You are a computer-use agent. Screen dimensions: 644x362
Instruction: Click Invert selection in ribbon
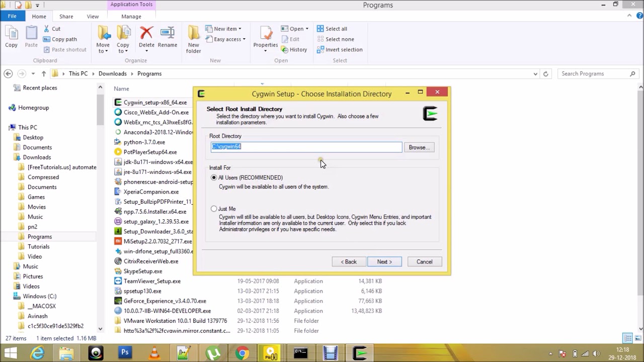(x=340, y=49)
